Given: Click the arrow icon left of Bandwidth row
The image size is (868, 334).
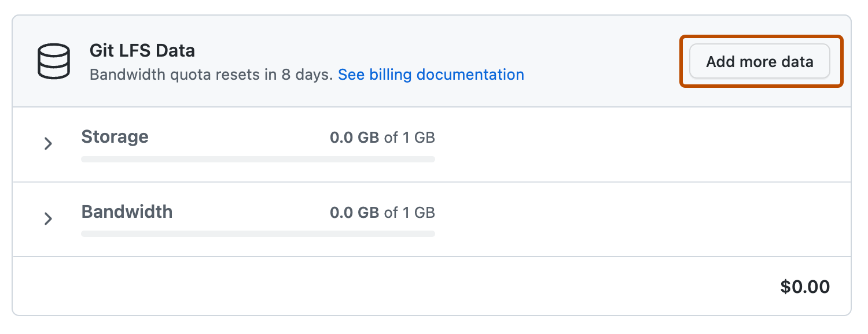Looking at the screenshot, I should (48, 218).
